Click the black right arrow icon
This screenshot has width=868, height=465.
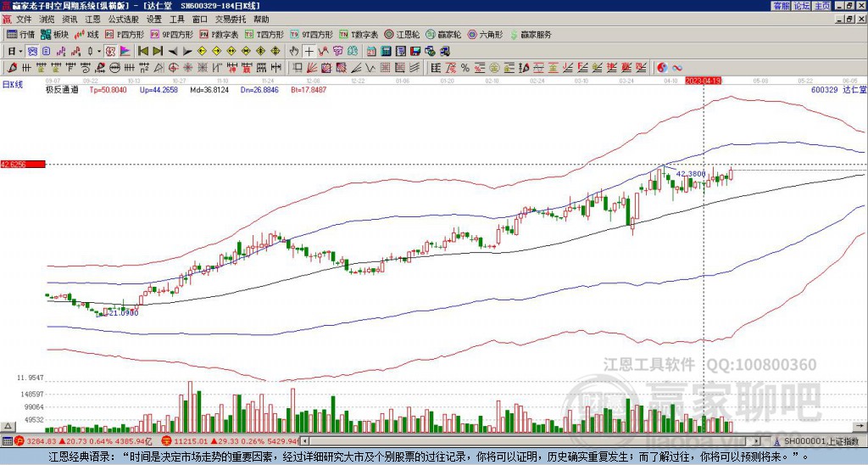pyautogui.click(x=187, y=52)
